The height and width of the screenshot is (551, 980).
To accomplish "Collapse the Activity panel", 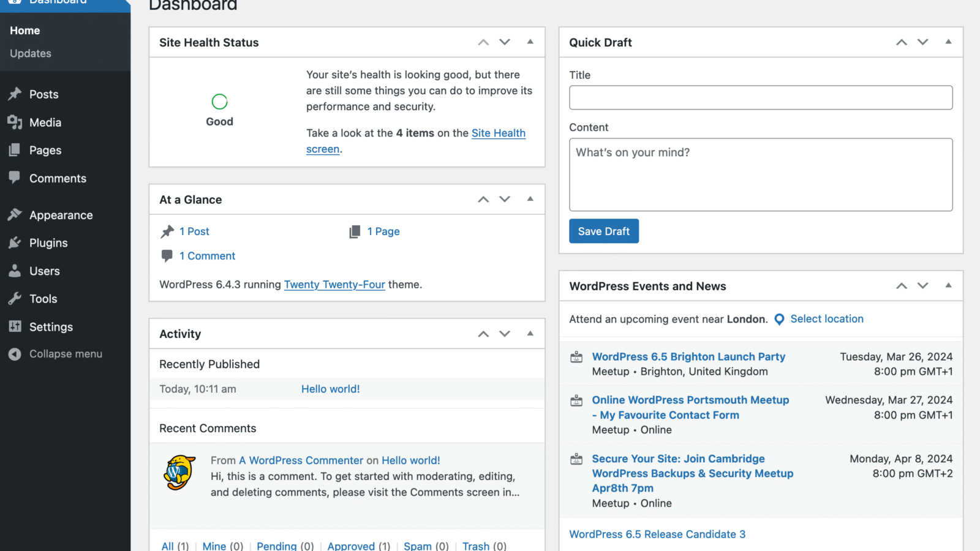I will (x=529, y=333).
